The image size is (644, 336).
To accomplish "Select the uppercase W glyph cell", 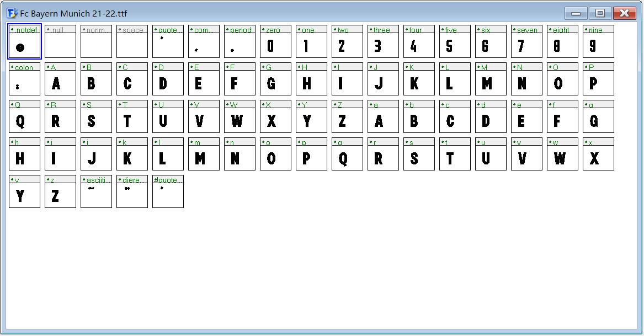I will (240, 116).
